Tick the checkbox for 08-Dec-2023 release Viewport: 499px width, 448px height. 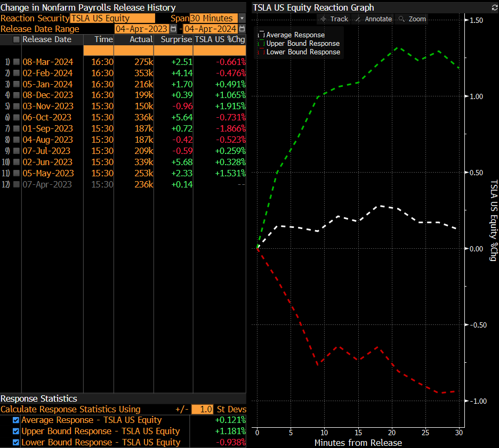(16, 95)
